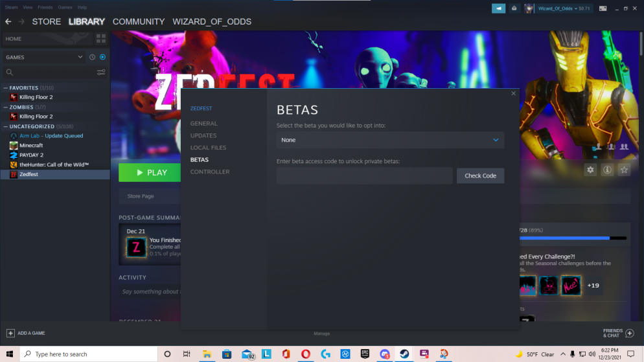The height and width of the screenshot is (362, 644).
Task: Select Aim Lab in the library
Action: pos(55,136)
